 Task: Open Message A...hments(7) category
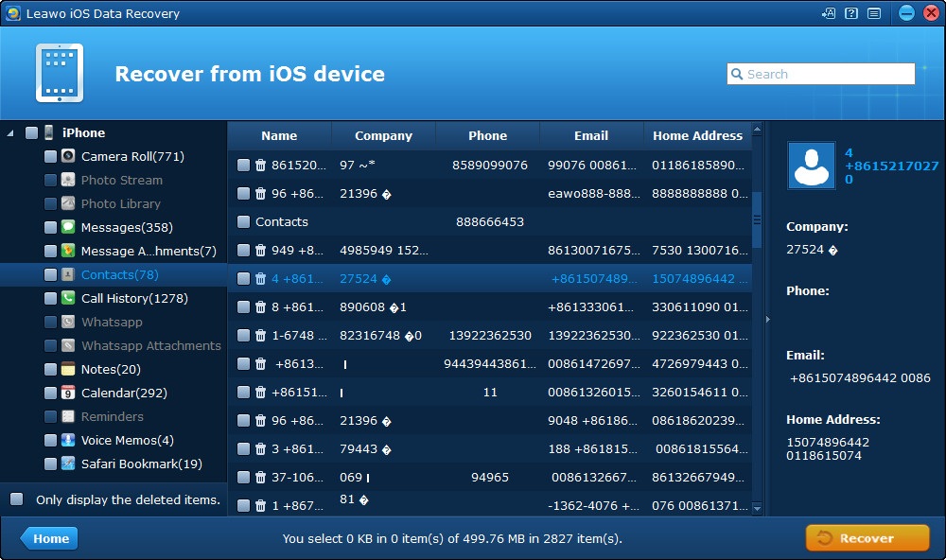click(149, 251)
